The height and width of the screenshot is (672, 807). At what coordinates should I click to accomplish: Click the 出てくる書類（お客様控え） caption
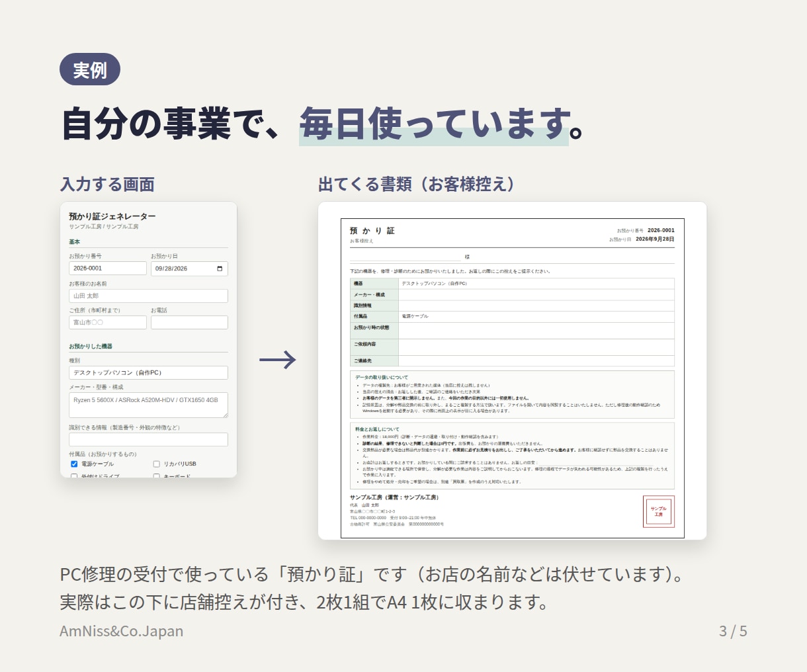click(x=416, y=184)
